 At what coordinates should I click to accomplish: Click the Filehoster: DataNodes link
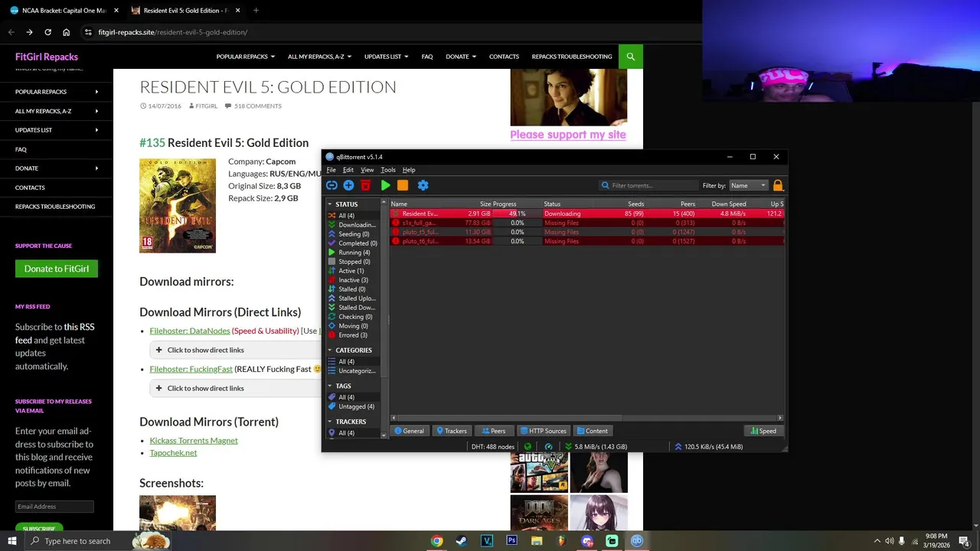190,331
